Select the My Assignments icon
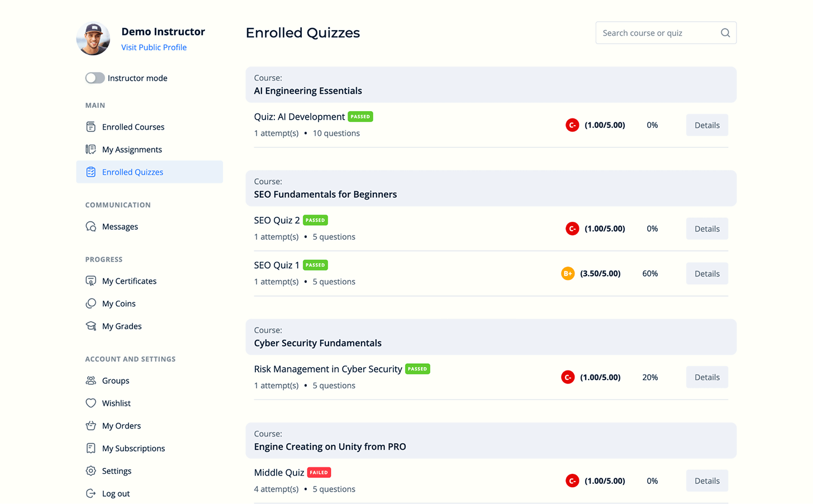Viewport: 813px width, 504px height. (91, 149)
